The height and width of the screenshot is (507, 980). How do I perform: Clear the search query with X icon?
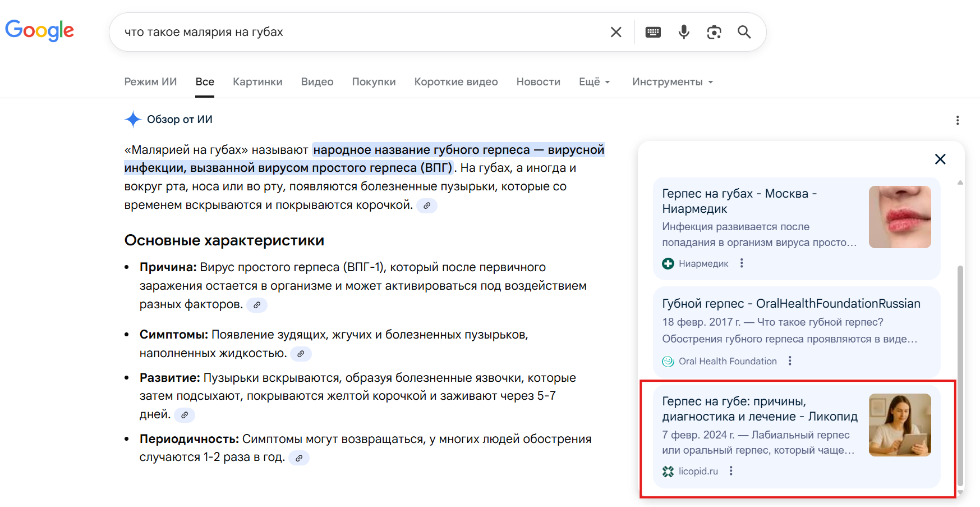pos(615,32)
